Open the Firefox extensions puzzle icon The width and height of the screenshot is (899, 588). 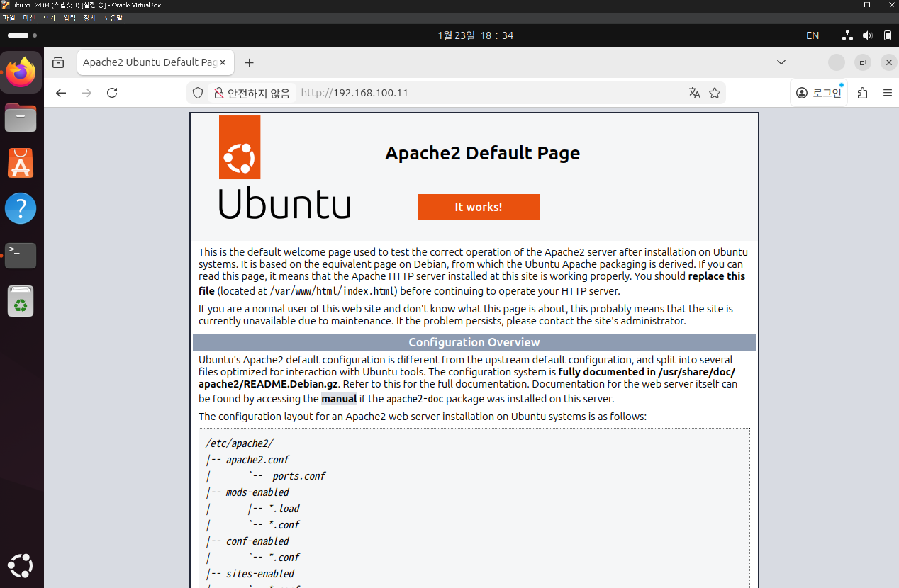click(x=862, y=93)
